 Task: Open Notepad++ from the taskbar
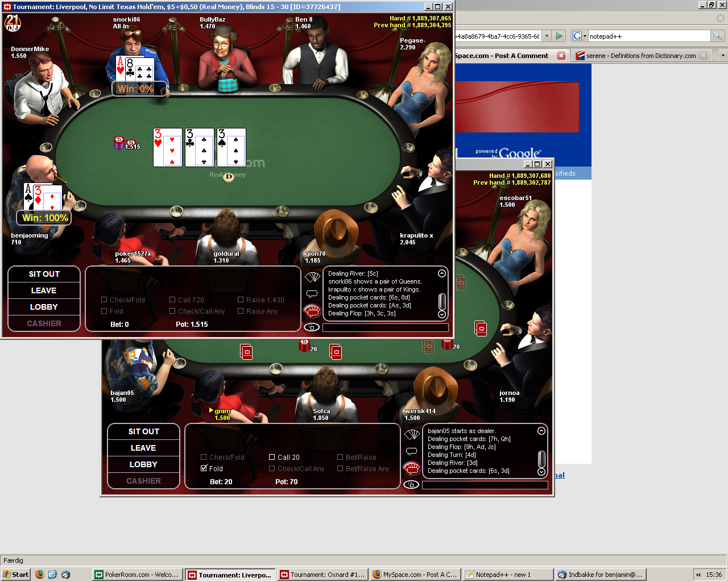coord(507,575)
